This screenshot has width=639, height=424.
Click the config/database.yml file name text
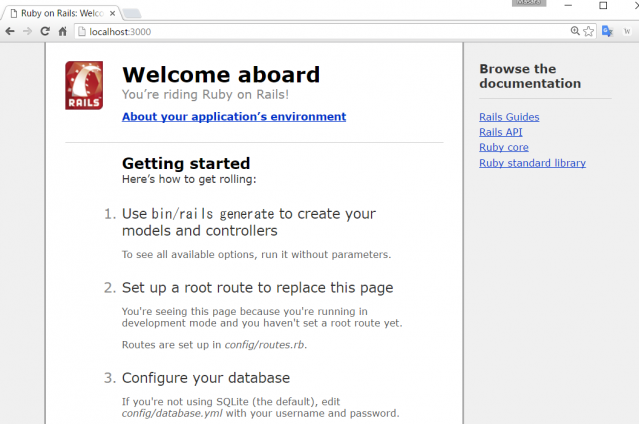coord(172,413)
